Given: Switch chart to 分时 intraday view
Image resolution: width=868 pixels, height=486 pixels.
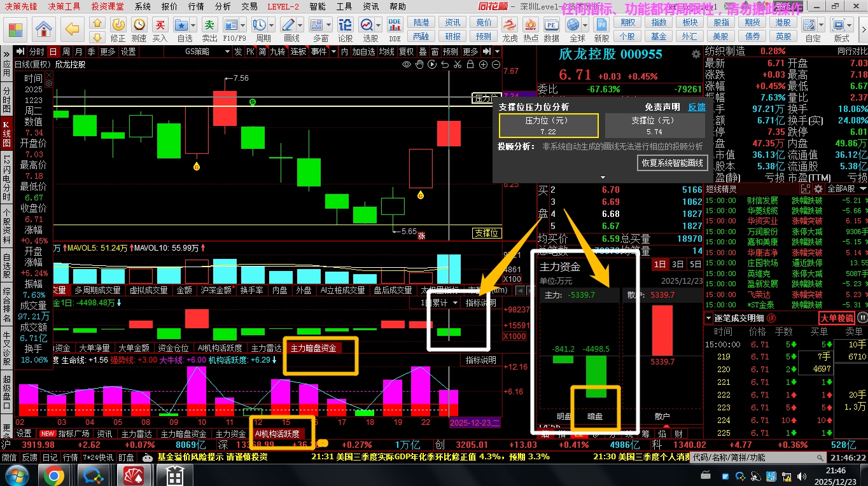Looking at the screenshot, I should tap(36, 52).
